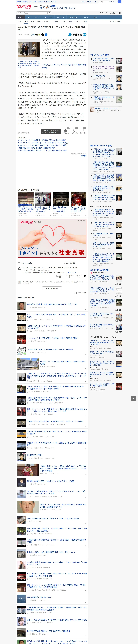Click the Yahoo! ネット募金 社会貢献 banner

[52, 238]
